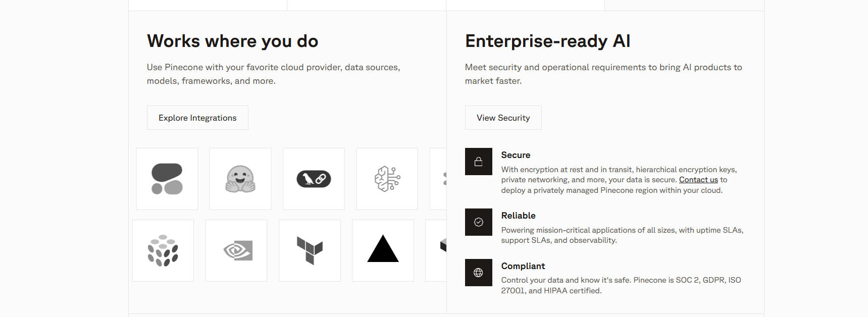Click the cut-off tile right of brain circuit logo
Screen dimensions: 868x317
pyautogui.click(x=438, y=179)
